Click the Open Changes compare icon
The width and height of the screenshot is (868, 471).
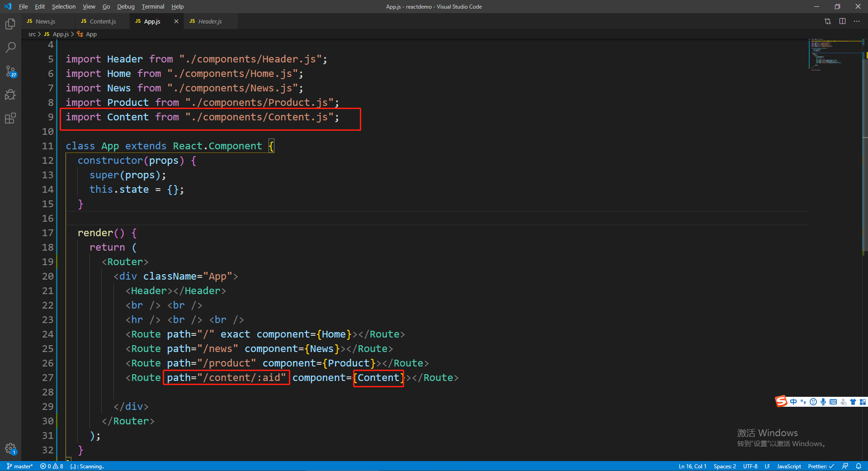[x=828, y=21]
